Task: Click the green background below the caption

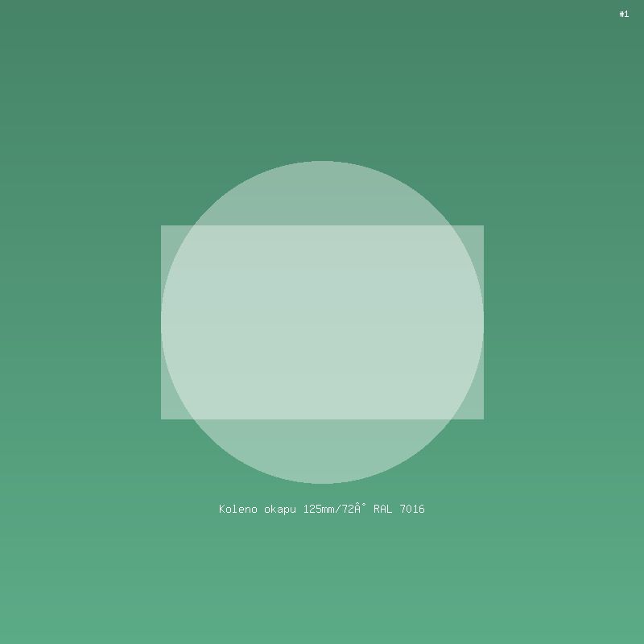Action: pos(322,580)
